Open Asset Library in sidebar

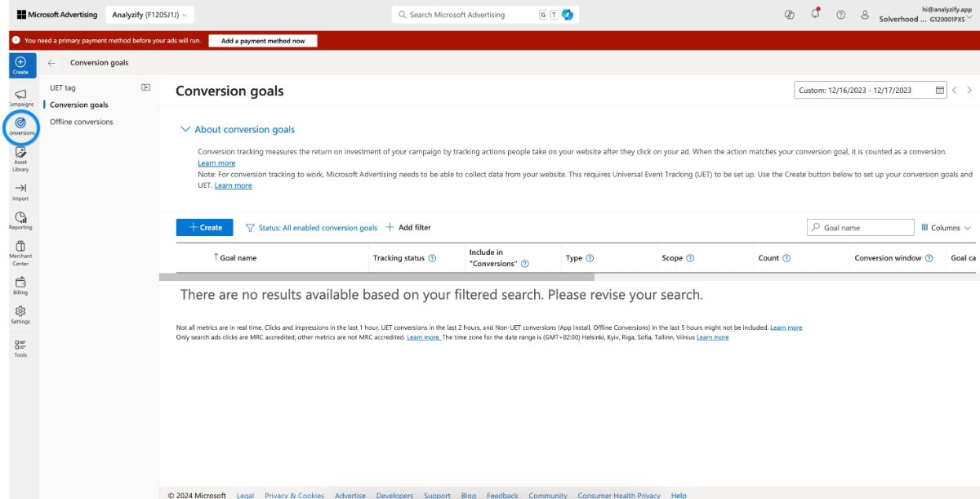[x=20, y=159]
